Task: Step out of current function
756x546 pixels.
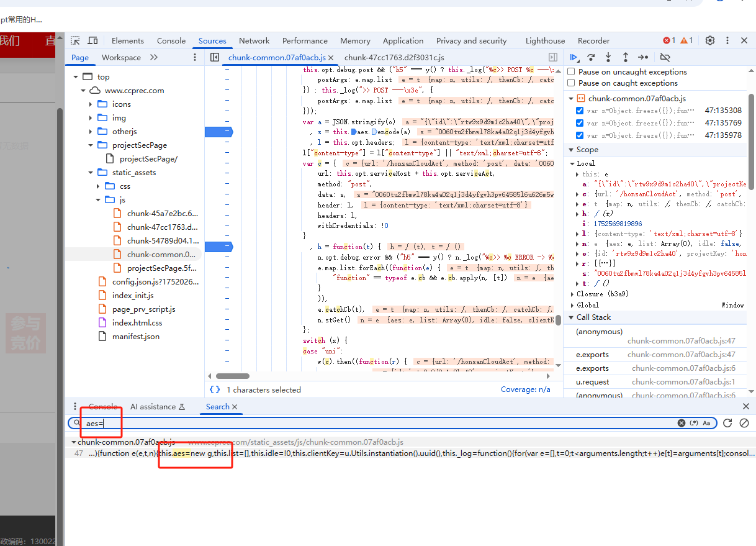Action: (625, 57)
